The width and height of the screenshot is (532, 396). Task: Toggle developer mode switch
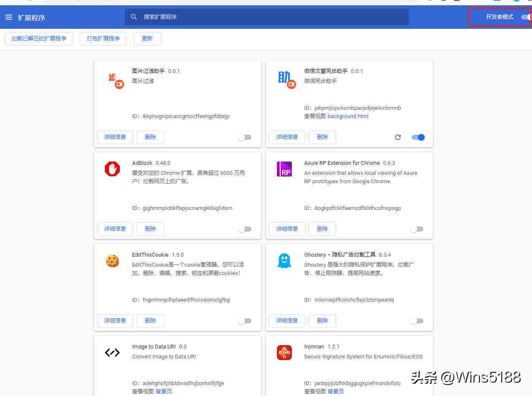(x=526, y=17)
